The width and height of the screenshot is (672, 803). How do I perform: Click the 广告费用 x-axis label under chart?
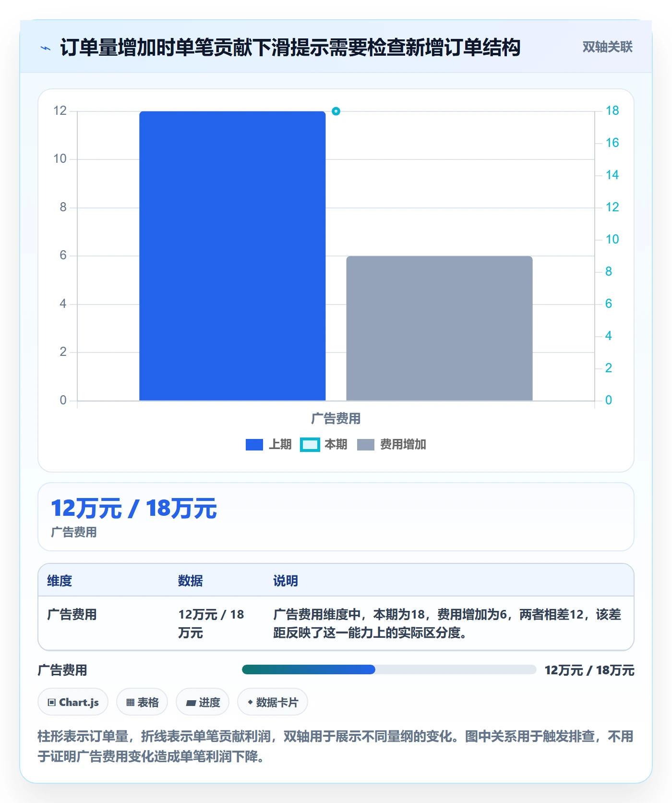(336, 419)
